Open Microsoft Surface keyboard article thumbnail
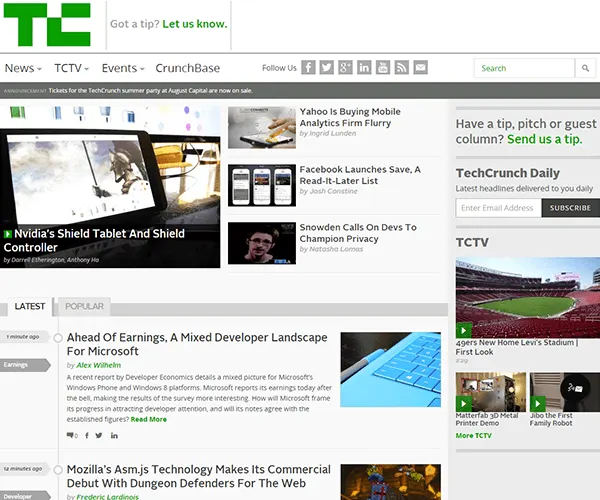600x500 pixels. tap(390, 369)
